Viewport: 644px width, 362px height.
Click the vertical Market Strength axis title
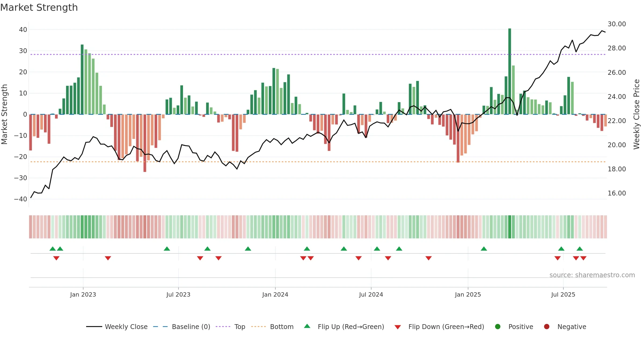[4, 114]
